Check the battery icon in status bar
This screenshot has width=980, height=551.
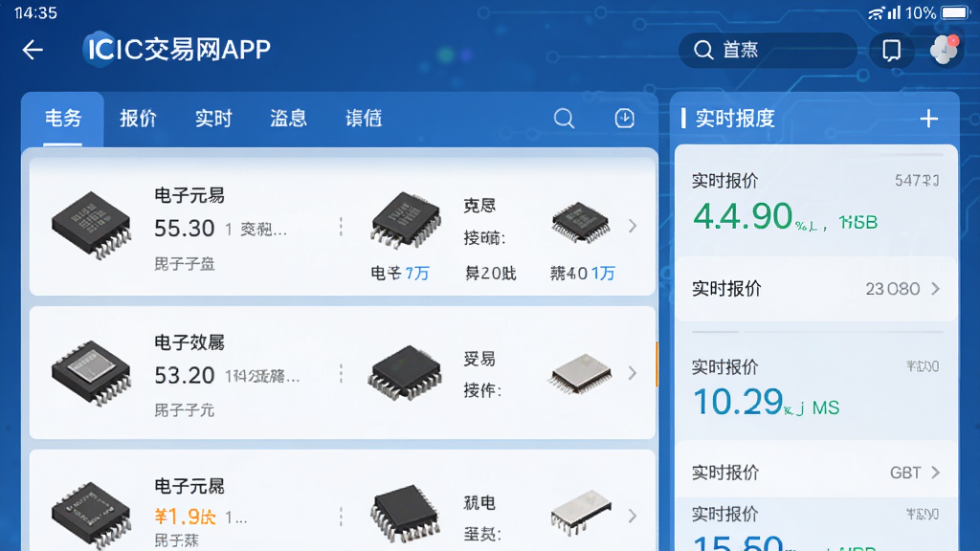(954, 12)
